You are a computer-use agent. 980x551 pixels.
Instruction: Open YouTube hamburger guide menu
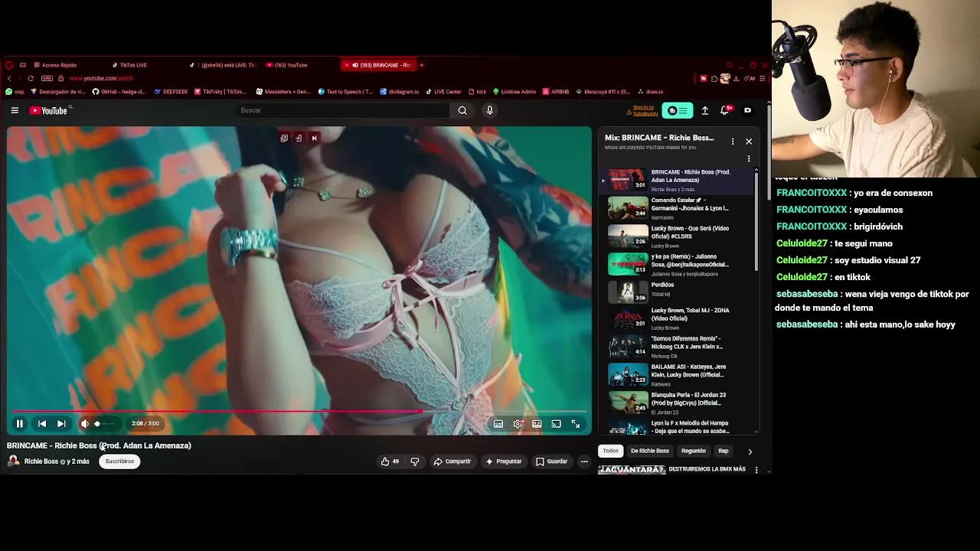point(15,110)
